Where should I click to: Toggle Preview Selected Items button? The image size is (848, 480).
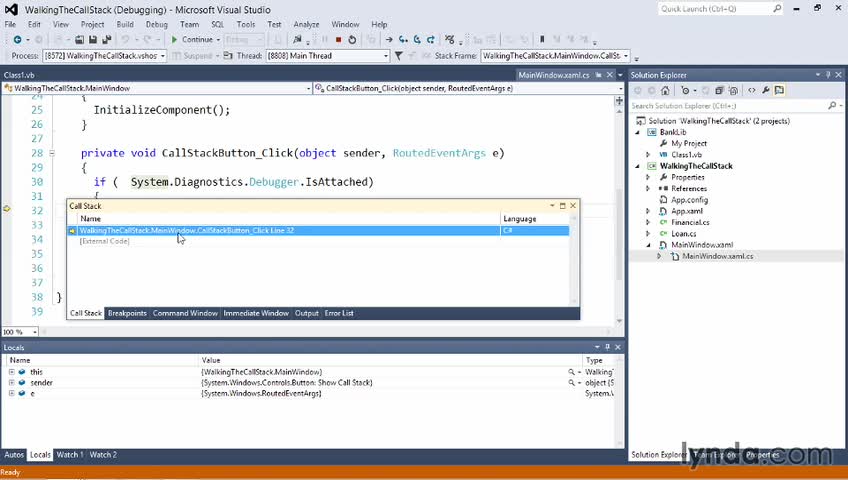(x=779, y=90)
